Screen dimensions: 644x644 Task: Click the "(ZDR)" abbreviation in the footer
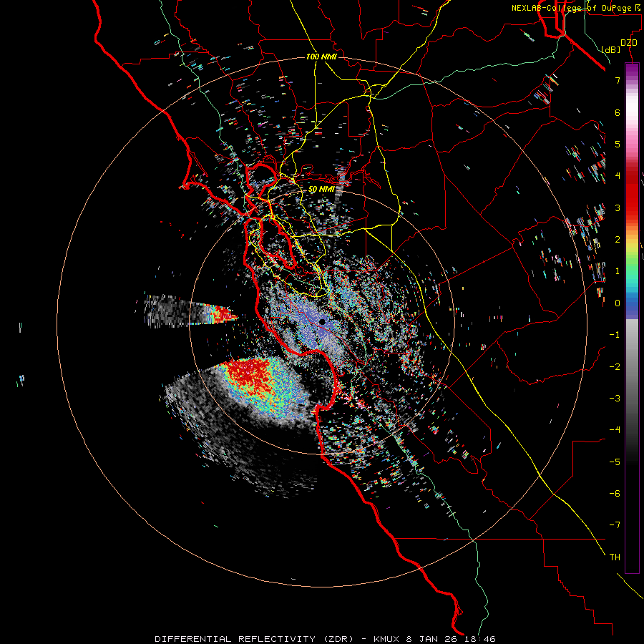(x=338, y=639)
